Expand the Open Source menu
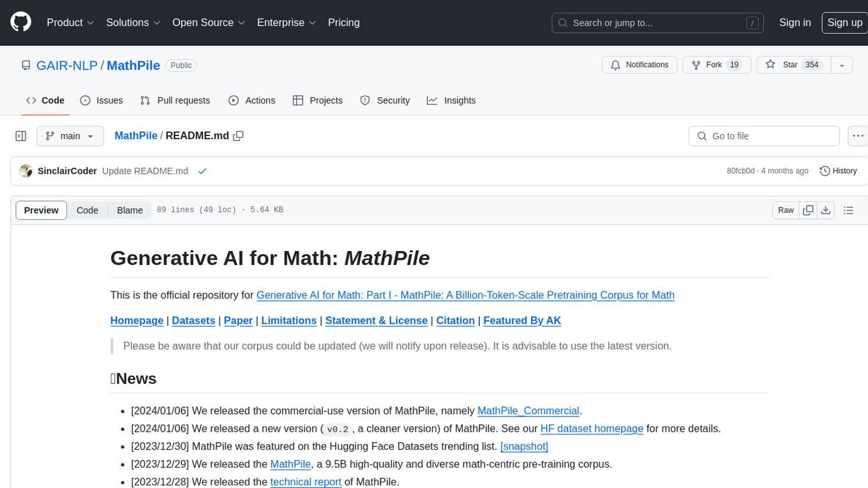The height and width of the screenshot is (488, 868). point(209,22)
